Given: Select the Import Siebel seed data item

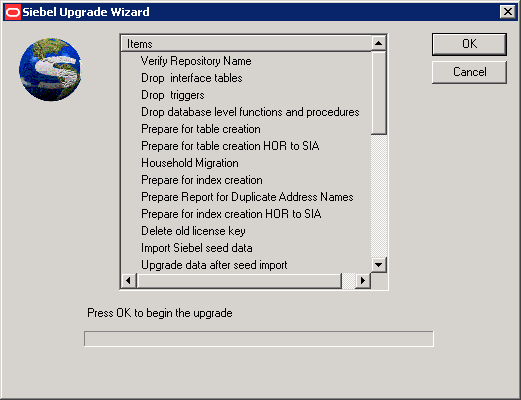Looking at the screenshot, I should [x=197, y=248].
